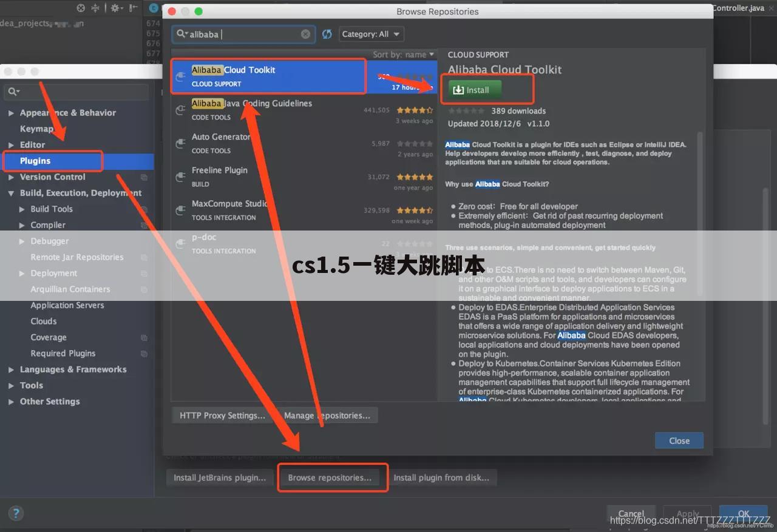This screenshot has height=532, width=777.
Task: Select Keymap in settings tree
Action: [36, 129]
